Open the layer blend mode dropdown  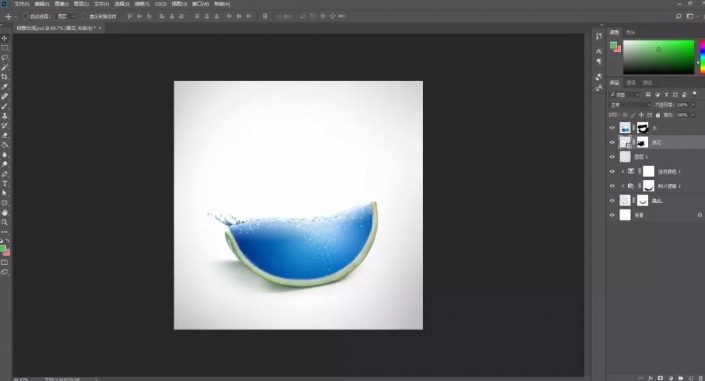click(x=630, y=105)
